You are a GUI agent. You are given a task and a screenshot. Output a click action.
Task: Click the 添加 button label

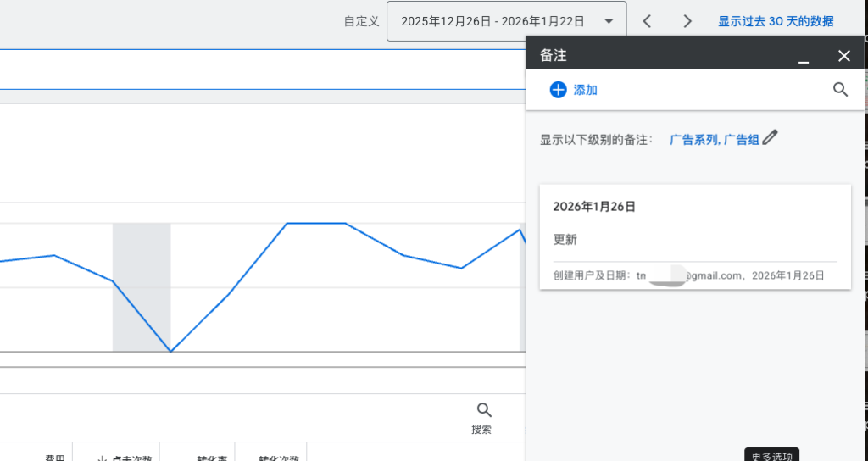click(585, 90)
